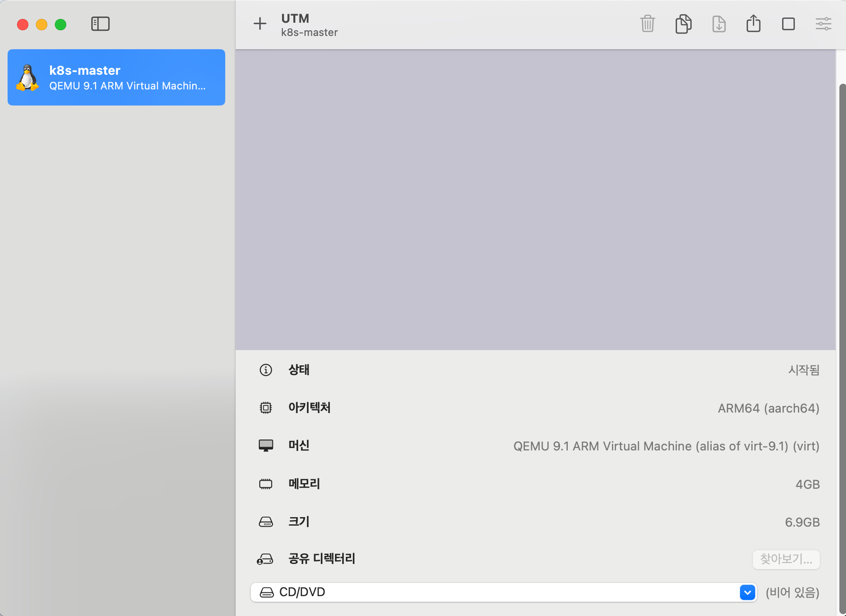Click the VM display preview area

click(536, 200)
